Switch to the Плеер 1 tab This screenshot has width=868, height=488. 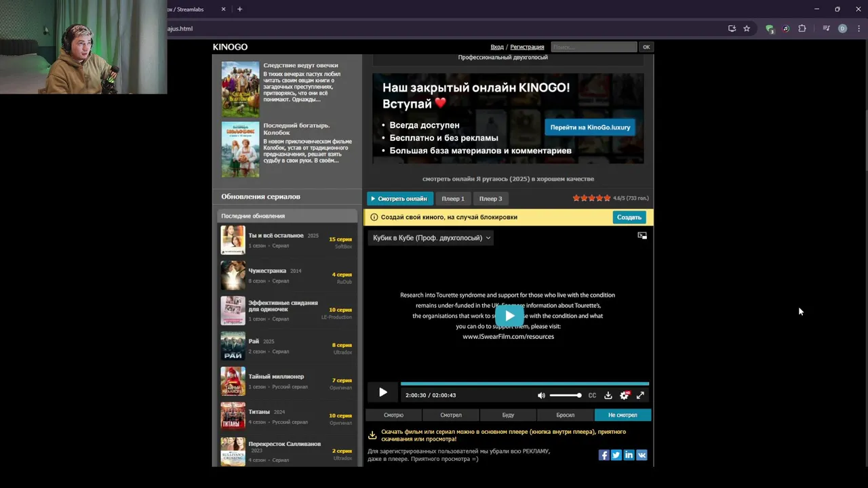453,199
